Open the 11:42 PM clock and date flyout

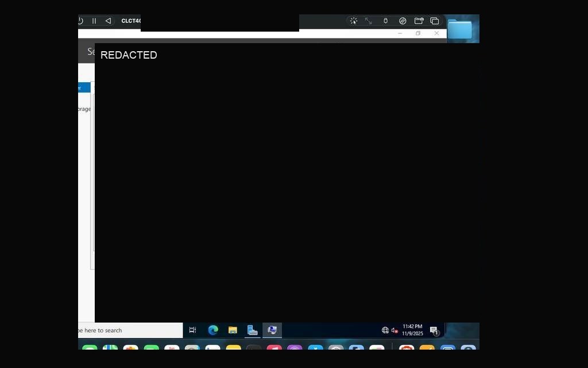(412, 330)
